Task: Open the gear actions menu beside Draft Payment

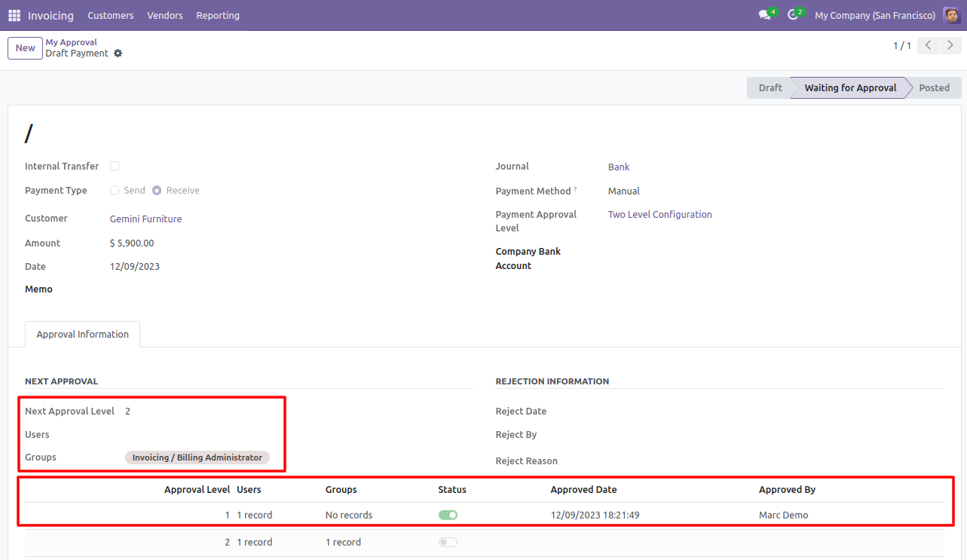Action: tap(118, 54)
